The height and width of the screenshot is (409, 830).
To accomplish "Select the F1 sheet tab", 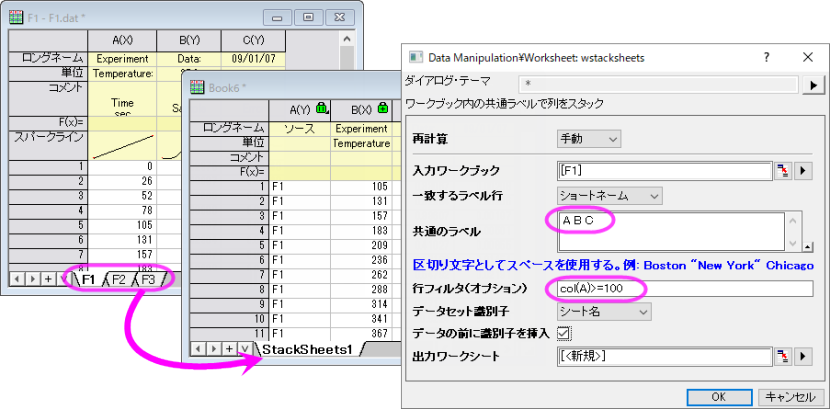I will click(x=88, y=279).
